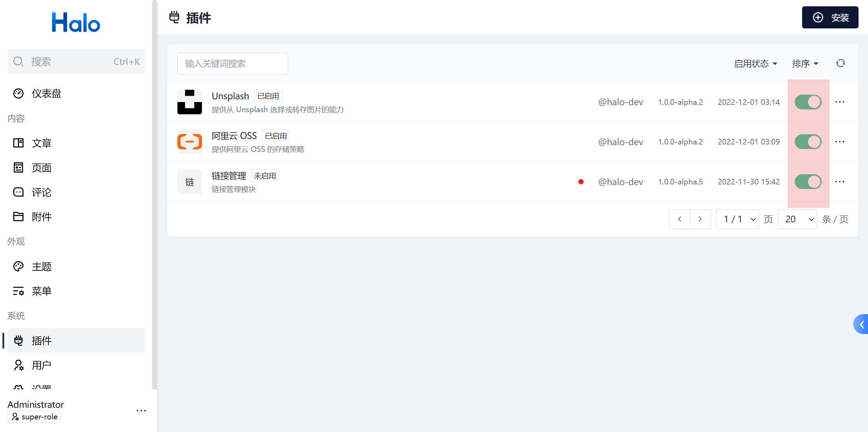Click the refresh plugin list icon
Image resolution: width=868 pixels, height=432 pixels.
point(840,63)
